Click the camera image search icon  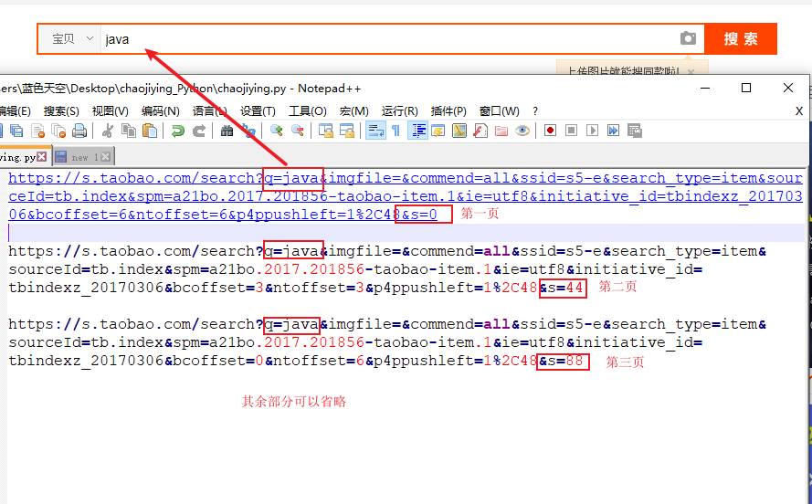(x=688, y=38)
